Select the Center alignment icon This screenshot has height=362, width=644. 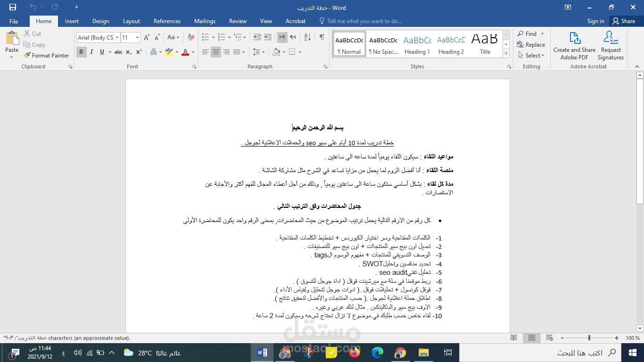click(215, 52)
